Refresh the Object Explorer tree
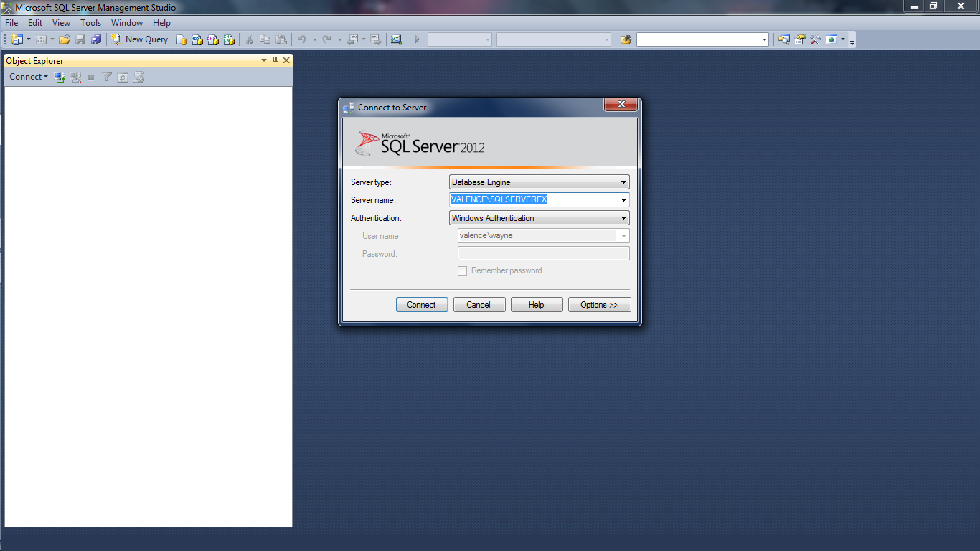This screenshot has width=980, height=551. point(122,77)
